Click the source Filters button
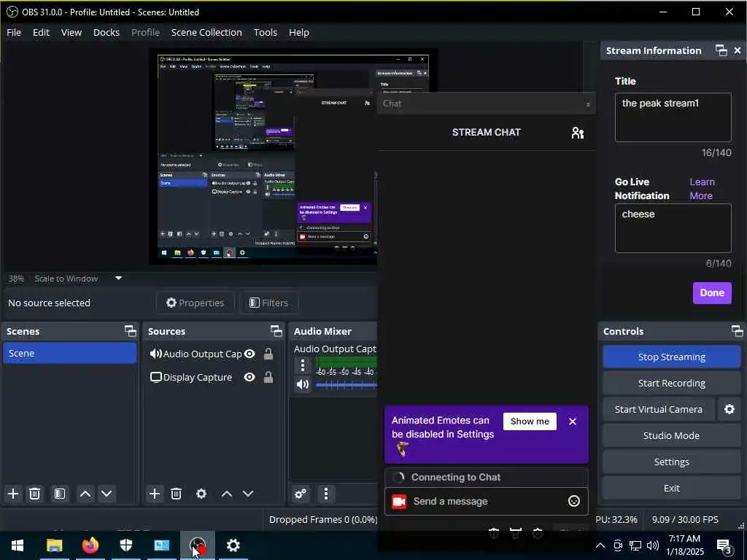The height and width of the screenshot is (560, 747). (269, 303)
